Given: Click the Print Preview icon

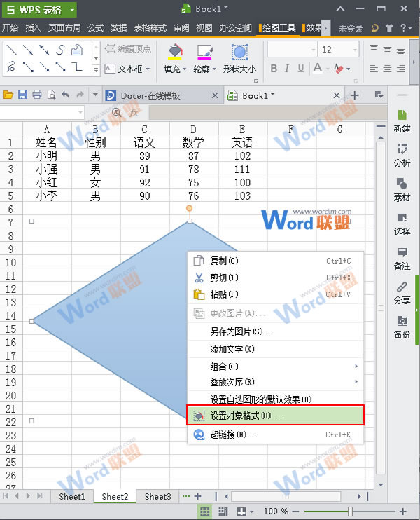Looking at the screenshot, I should 51,95.
